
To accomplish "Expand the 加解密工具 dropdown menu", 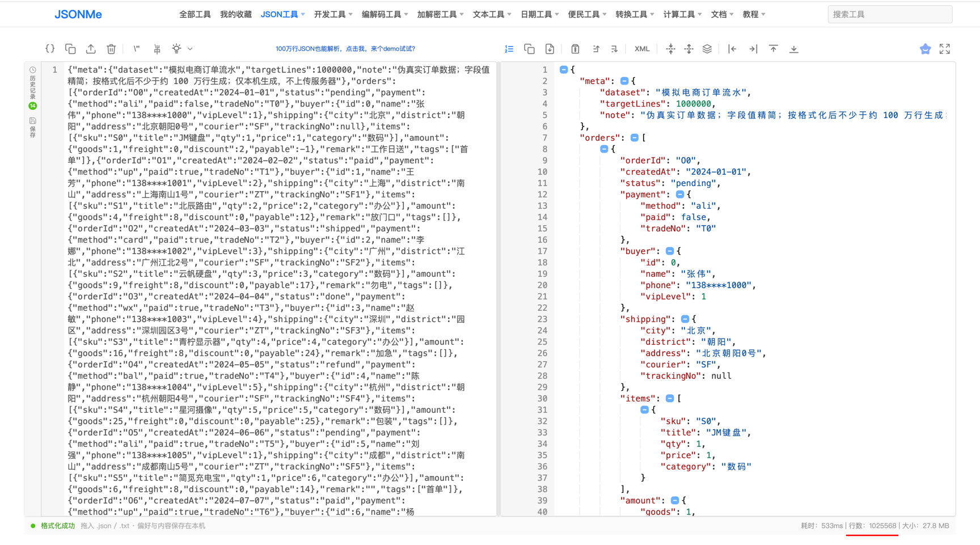I will 441,14.
